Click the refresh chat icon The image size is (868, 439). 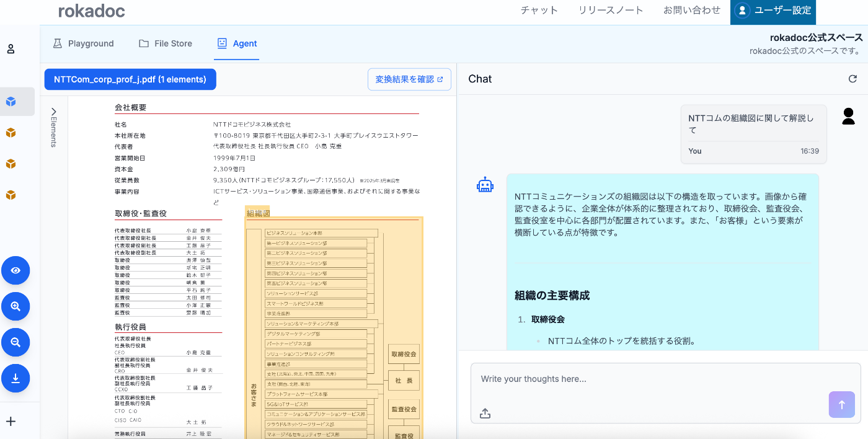[852, 79]
